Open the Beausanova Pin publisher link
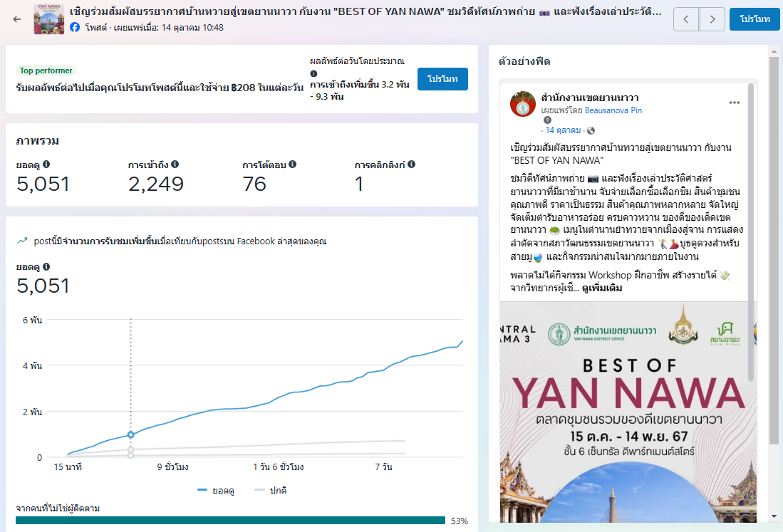 pyautogui.click(x=613, y=110)
